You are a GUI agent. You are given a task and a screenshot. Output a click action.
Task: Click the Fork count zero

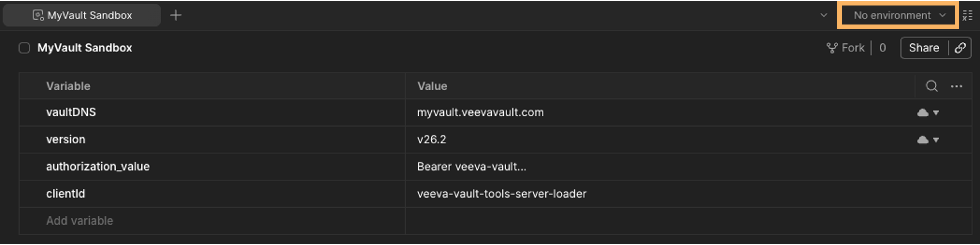coord(883,48)
